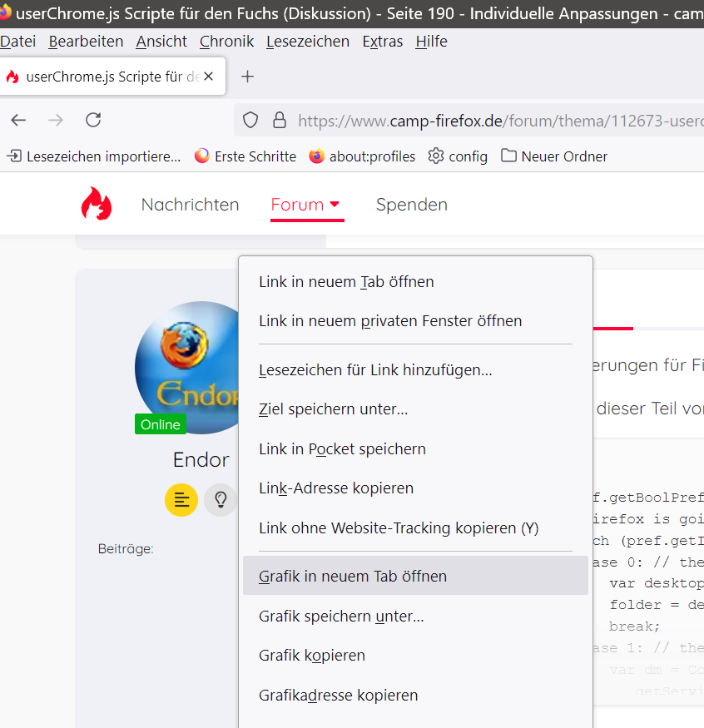Choose Grafik speichern unter
704x728 pixels.
pos(415,617)
